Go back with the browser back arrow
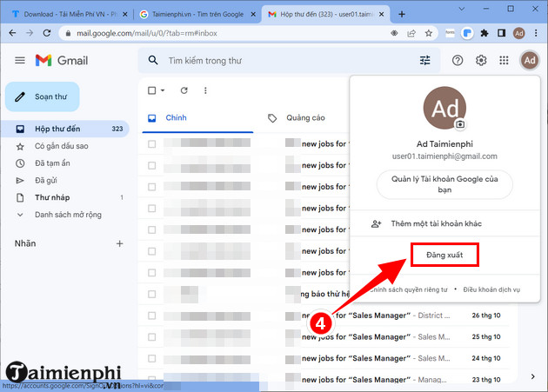548x392 pixels. (x=12, y=33)
